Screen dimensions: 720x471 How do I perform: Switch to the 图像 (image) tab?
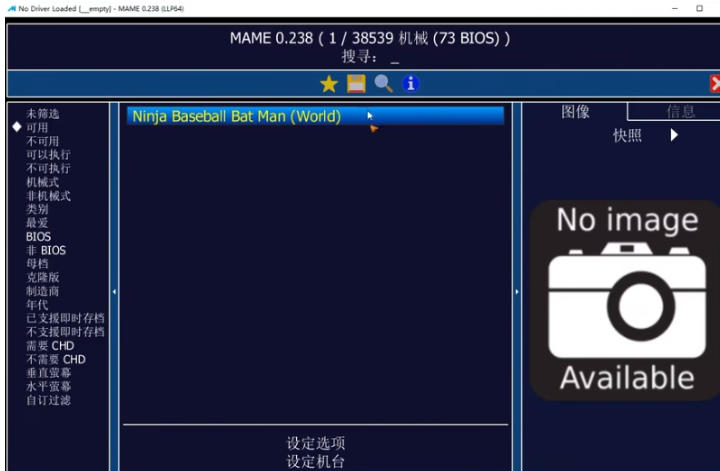coord(575,112)
